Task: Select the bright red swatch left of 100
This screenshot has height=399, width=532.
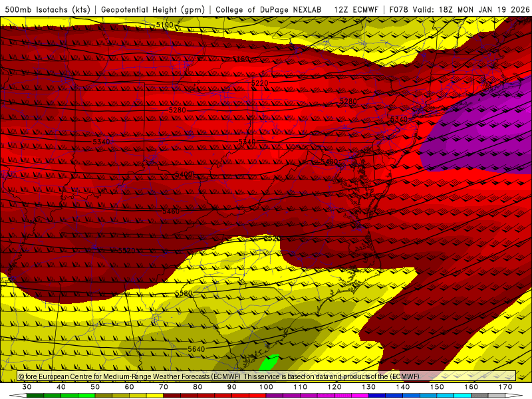Action: point(257,396)
